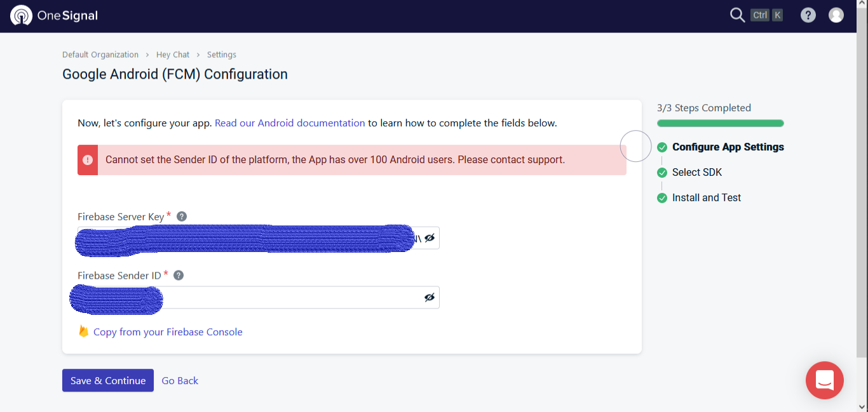
Task: Click the Google Android (FCM) Configuration heading
Action: pos(175,74)
